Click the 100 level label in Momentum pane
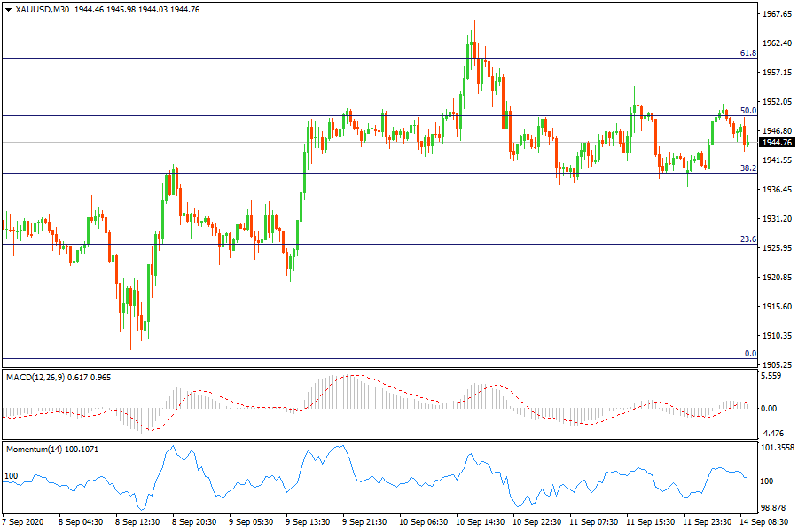The image size is (798, 532). coord(12,476)
